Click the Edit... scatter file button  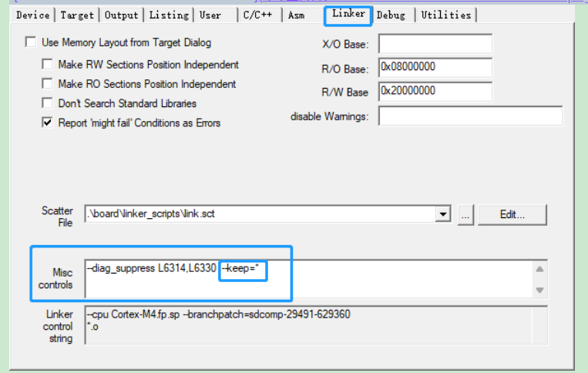click(512, 215)
